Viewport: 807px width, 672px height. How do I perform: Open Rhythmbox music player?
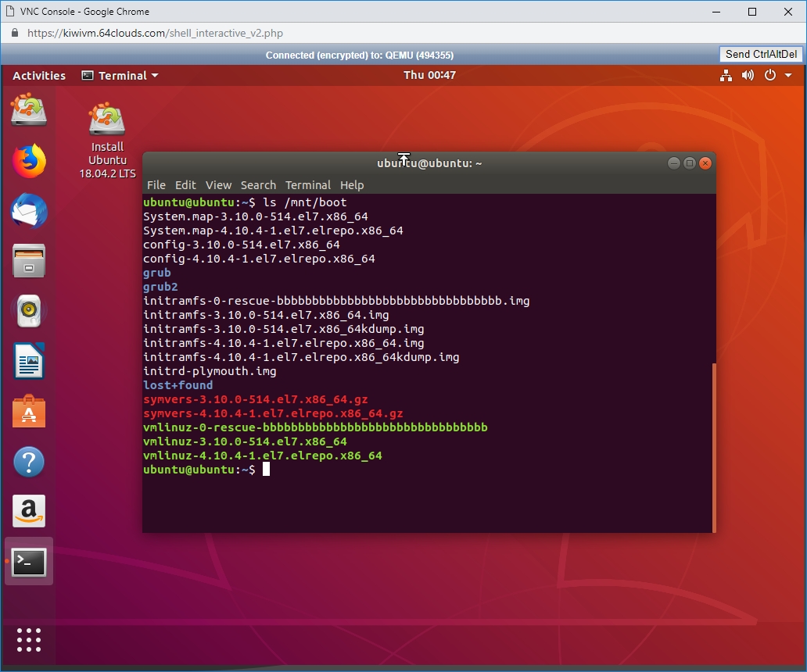(x=29, y=311)
